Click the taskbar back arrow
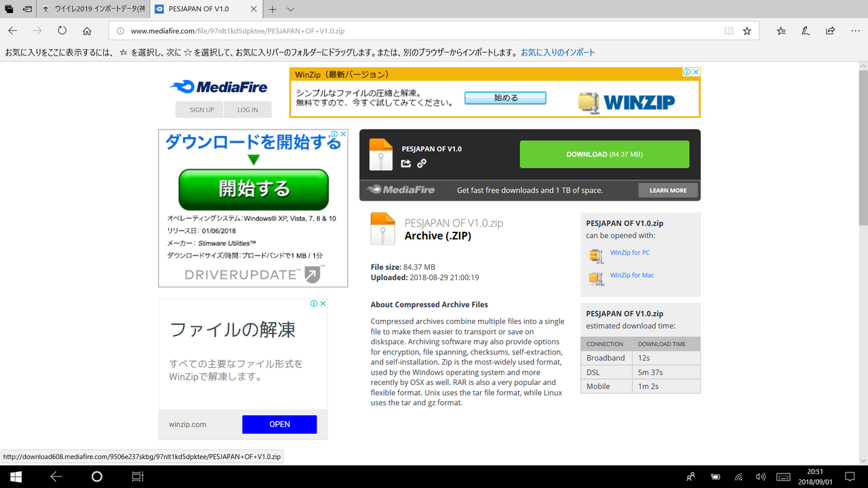 tap(56, 476)
